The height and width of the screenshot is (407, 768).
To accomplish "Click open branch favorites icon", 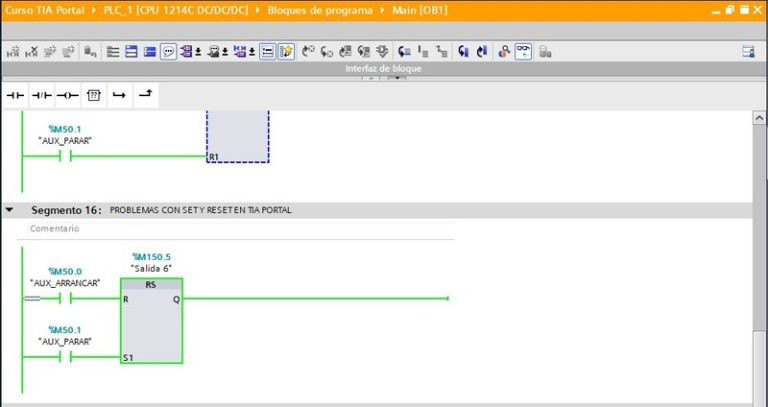I will [x=119, y=96].
